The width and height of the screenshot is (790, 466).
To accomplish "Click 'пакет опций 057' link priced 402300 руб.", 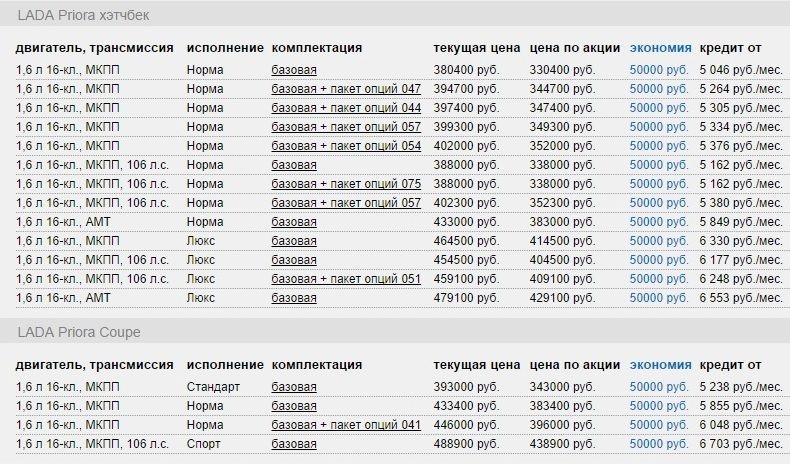I will coord(346,203).
